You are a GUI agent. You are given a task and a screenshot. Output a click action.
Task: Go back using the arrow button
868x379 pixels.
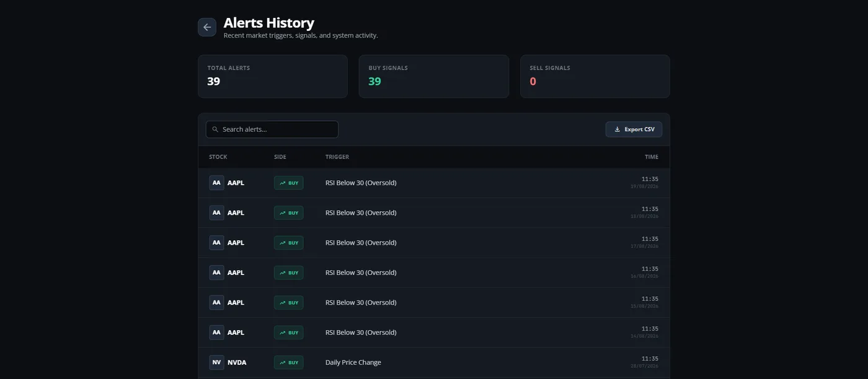pyautogui.click(x=207, y=27)
